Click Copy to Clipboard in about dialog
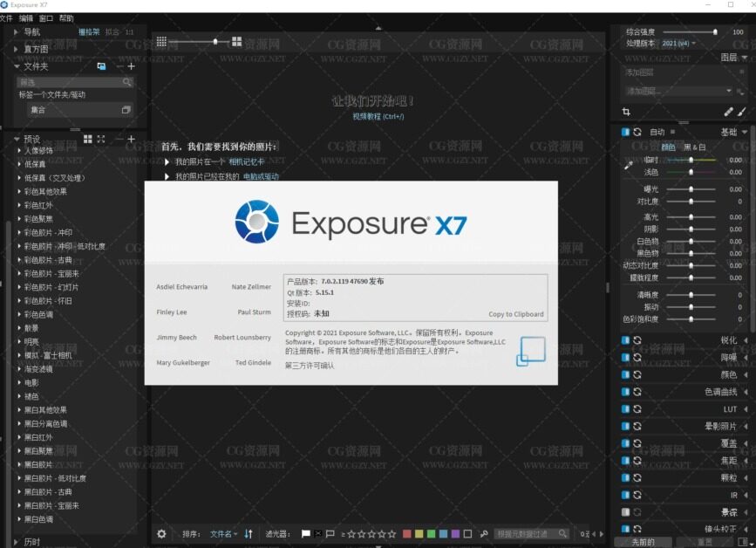The height and width of the screenshot is (548, 756). [515, 314]
